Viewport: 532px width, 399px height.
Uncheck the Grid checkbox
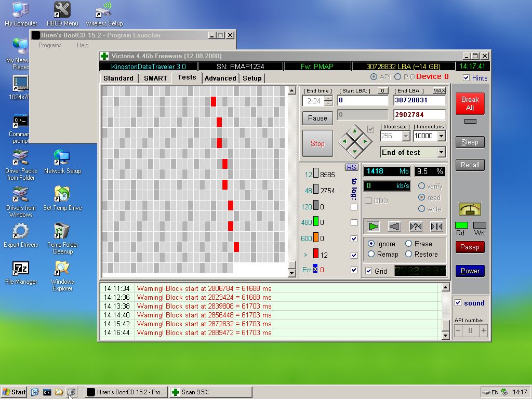[x=369, y=271]
